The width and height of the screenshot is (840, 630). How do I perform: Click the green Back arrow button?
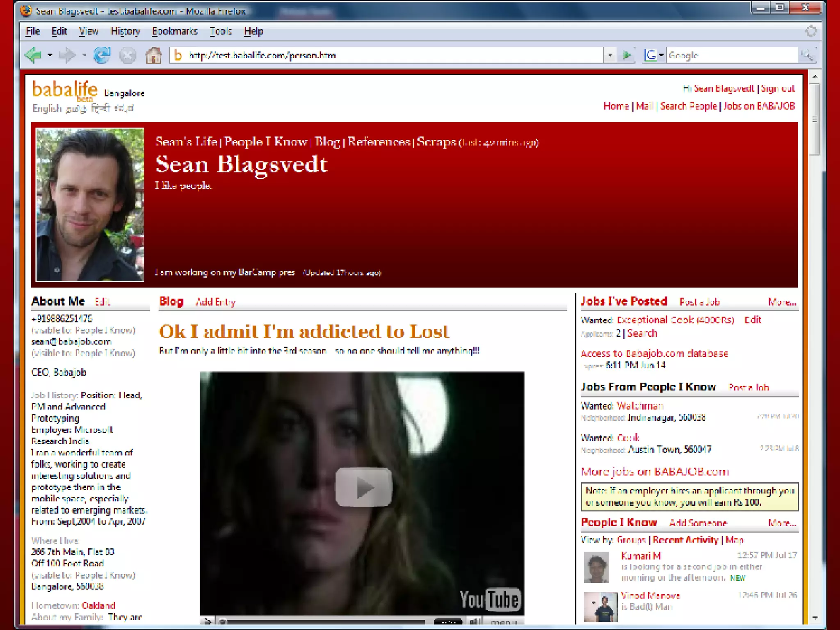tap(33, 55)
